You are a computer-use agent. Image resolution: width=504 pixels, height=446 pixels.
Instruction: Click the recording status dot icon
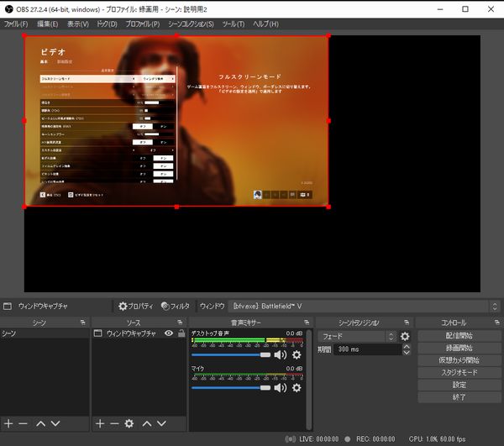(348, 439)
